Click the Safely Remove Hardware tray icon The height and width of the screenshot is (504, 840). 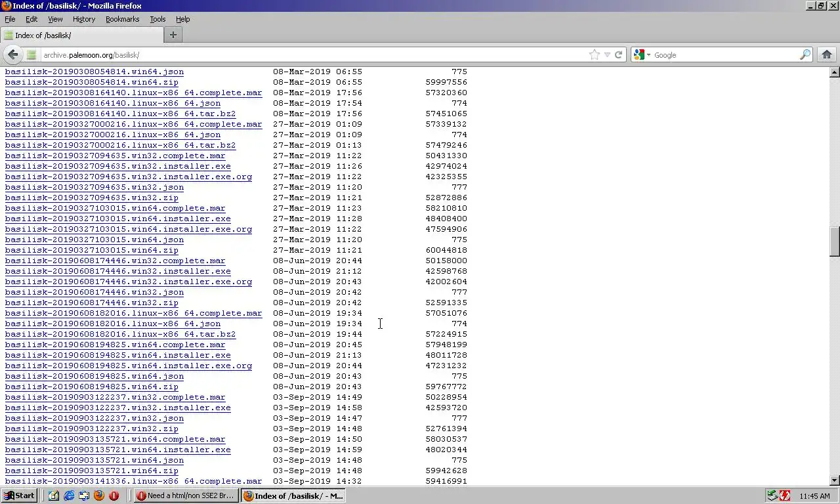(x=772, y=495)
